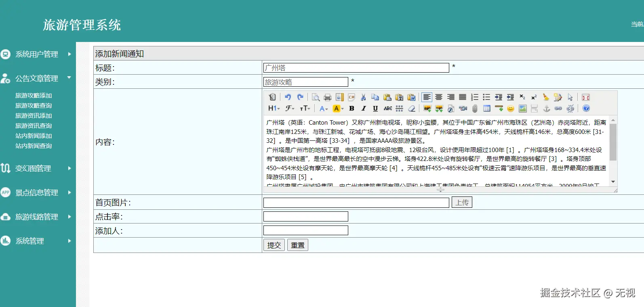Apply superscript formatting
Image resolution: width=644 pixels, height=307 pixels.
(534, 97)
